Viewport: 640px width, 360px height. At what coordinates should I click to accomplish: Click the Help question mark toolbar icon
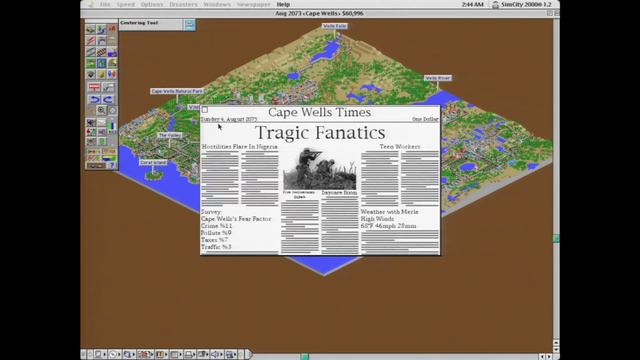point(111,165)
